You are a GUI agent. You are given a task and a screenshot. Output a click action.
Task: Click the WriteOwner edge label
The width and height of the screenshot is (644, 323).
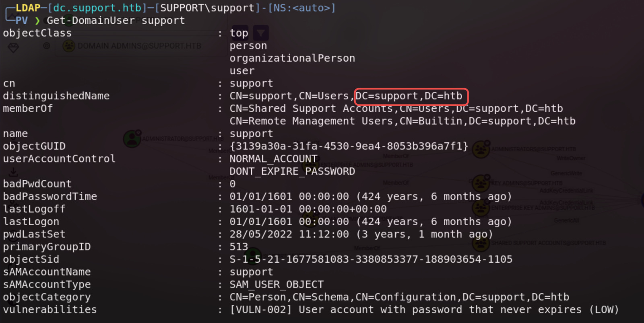coord(571,158)
